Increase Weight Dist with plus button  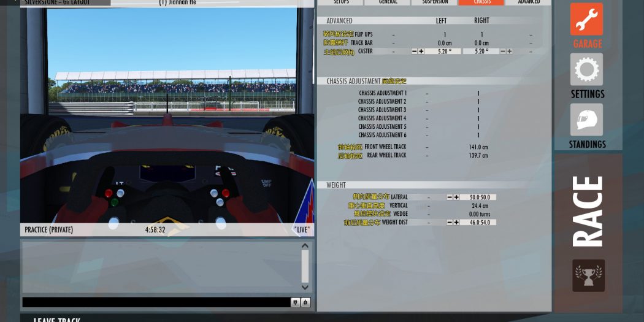456,222
